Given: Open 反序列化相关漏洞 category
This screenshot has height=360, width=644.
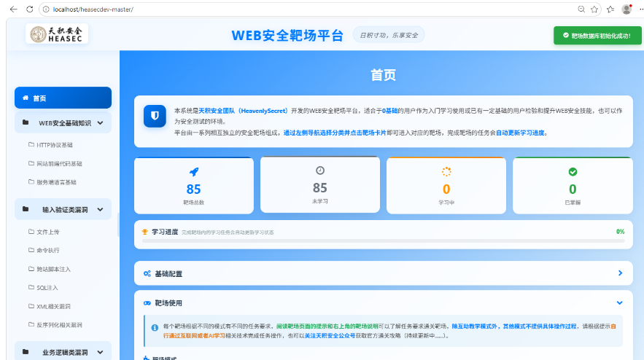Looking at the screenshot, I should (59, 325).
